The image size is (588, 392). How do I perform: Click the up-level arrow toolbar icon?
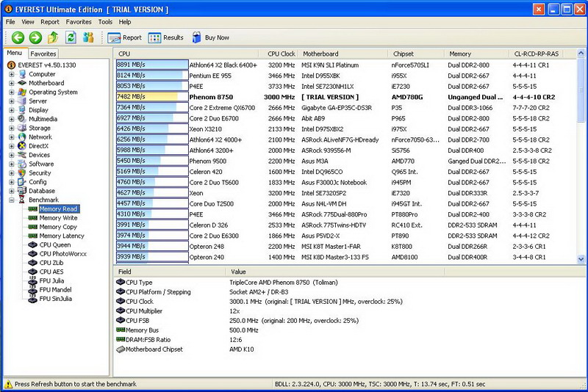pos(53,37)
